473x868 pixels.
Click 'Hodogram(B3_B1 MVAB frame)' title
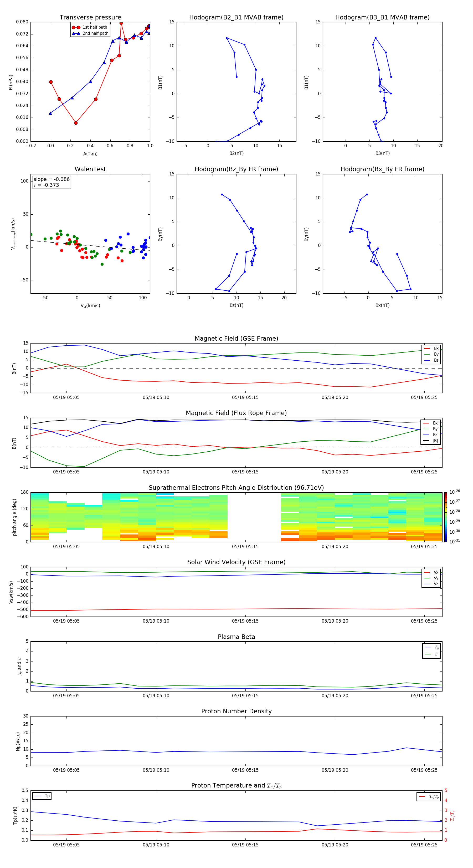[x=382, y=18]
